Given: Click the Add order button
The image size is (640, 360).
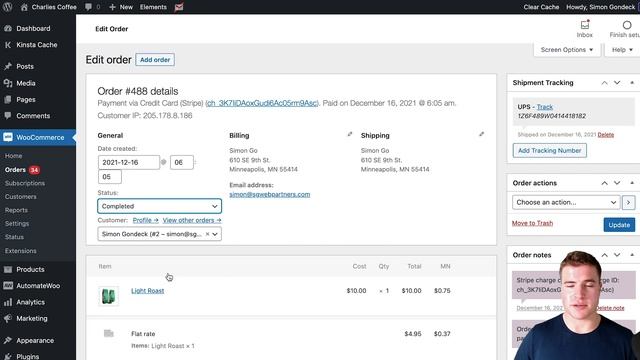Looking at the screenshot, I should (155, 60).
